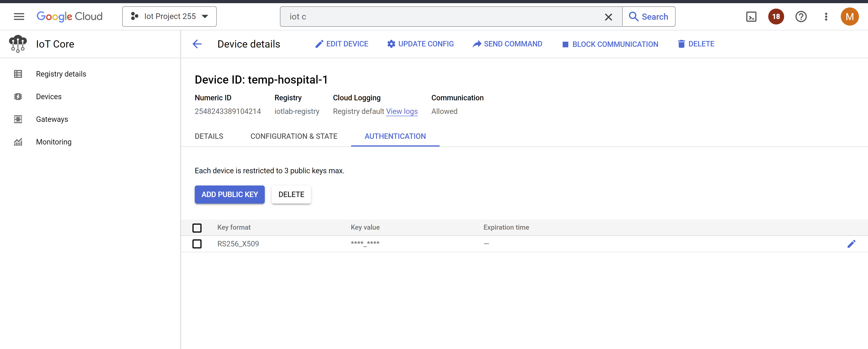
Task: Edit the RS256_X509 key pencil icon
Action: click(851, 244)
